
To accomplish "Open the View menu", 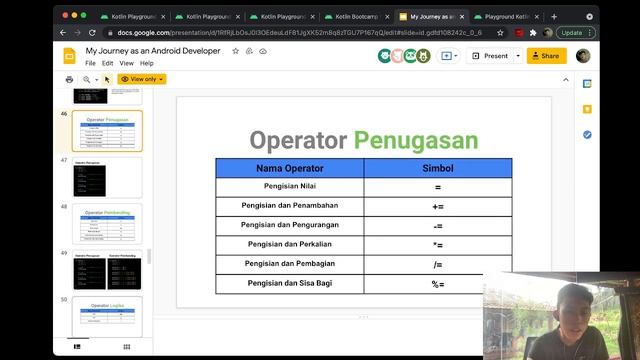I will (x=127, y=63).
